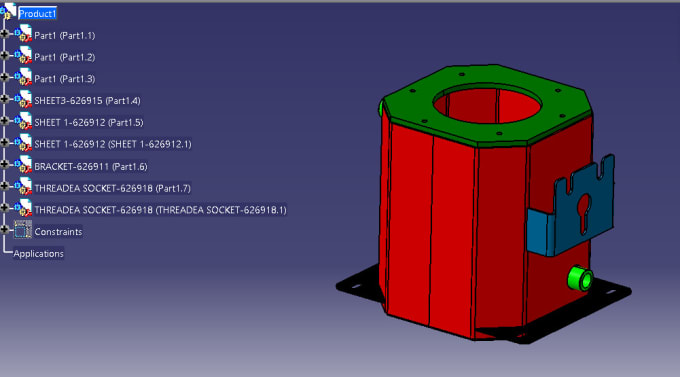
Task: Expand the SHEET 1-626912 (Part1.5) node
Action: point(4,121)
